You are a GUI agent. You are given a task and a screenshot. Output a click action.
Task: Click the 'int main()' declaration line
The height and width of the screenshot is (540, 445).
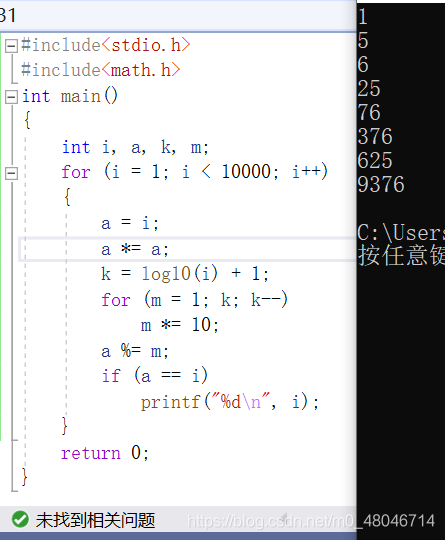point(70,96)
